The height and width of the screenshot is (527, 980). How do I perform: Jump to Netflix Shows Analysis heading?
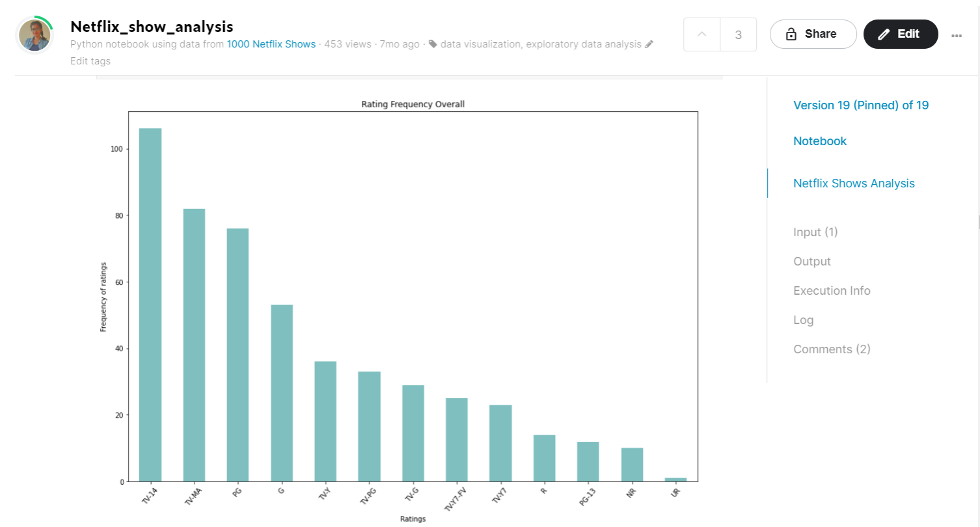pyautogui.click(x=854, y=183)
